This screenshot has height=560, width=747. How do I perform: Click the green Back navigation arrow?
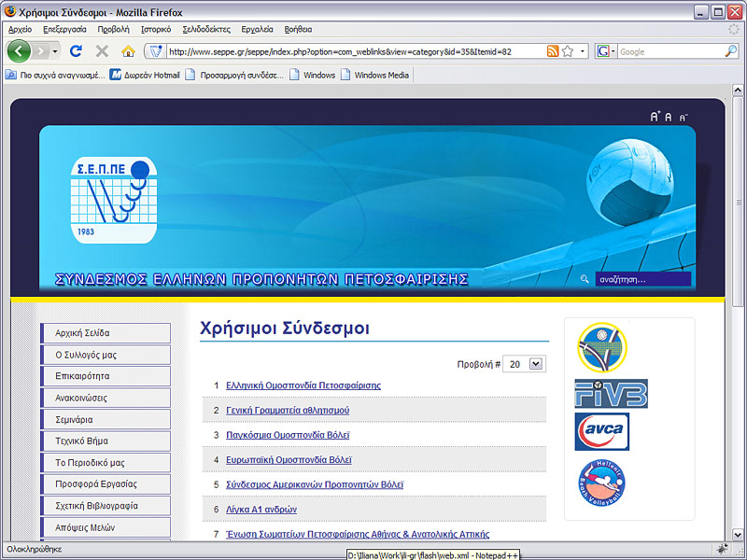tap(19, 51)
